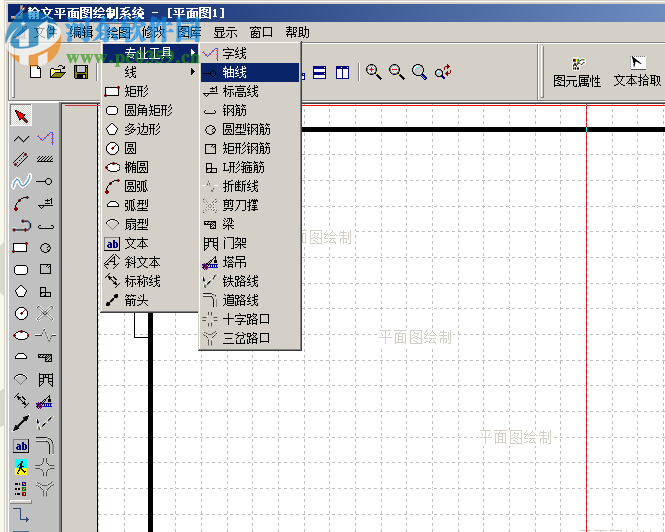Click the Open folder icon in the toolbar
The image size is (665, 532).
(x=58, y=72)
